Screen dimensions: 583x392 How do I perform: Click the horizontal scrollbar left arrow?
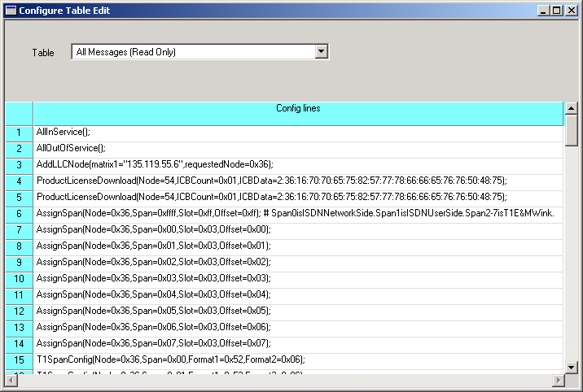pyautogui.click(x=11, y=380)
